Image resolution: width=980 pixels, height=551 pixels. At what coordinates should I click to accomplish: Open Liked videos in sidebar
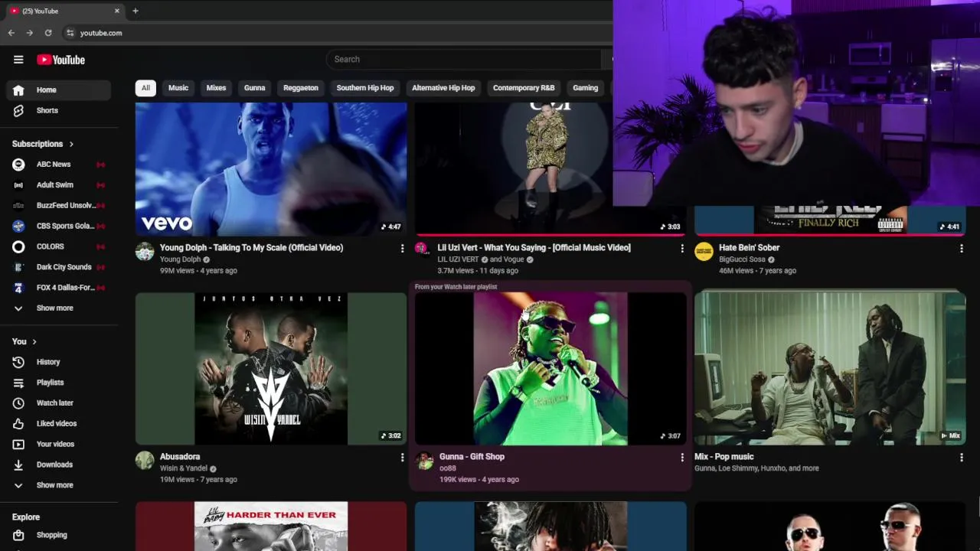pyautogui.click(x=59, y=423)
